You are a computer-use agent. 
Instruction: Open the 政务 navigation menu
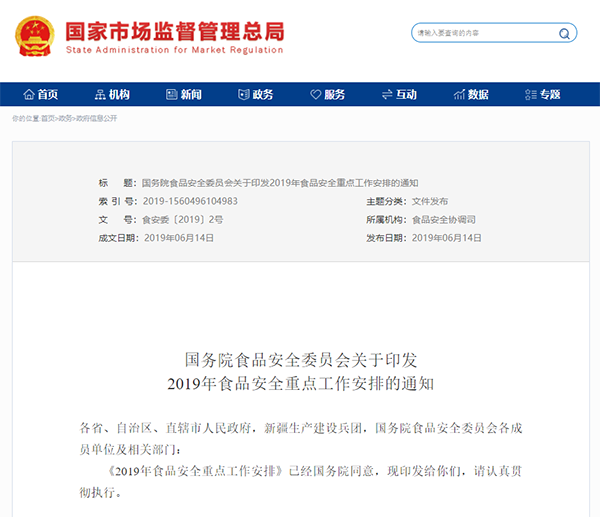[262, 94]
